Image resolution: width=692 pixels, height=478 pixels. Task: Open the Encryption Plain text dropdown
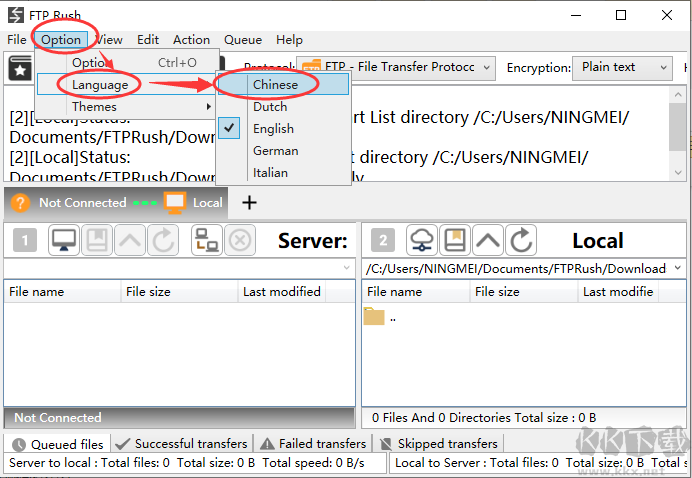click(622, 68)
